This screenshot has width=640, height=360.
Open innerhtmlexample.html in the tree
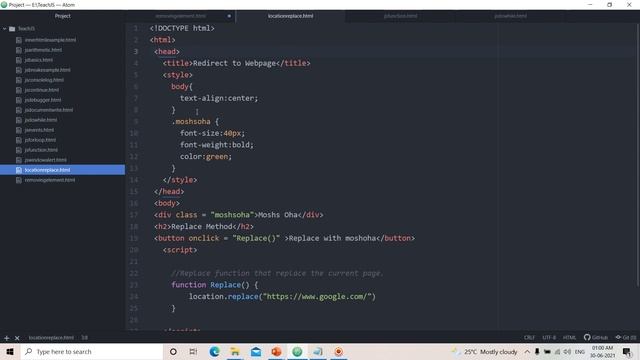50,40
